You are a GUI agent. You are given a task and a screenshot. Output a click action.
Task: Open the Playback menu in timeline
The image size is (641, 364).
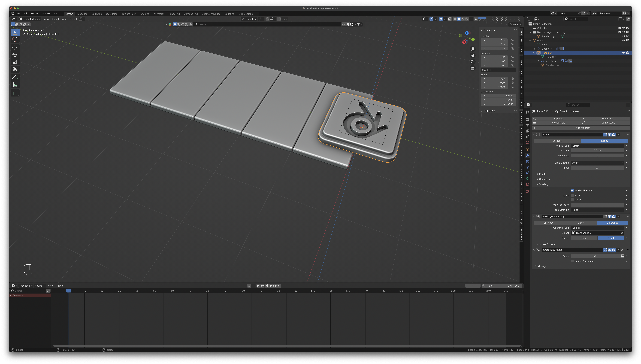point(26,286)
